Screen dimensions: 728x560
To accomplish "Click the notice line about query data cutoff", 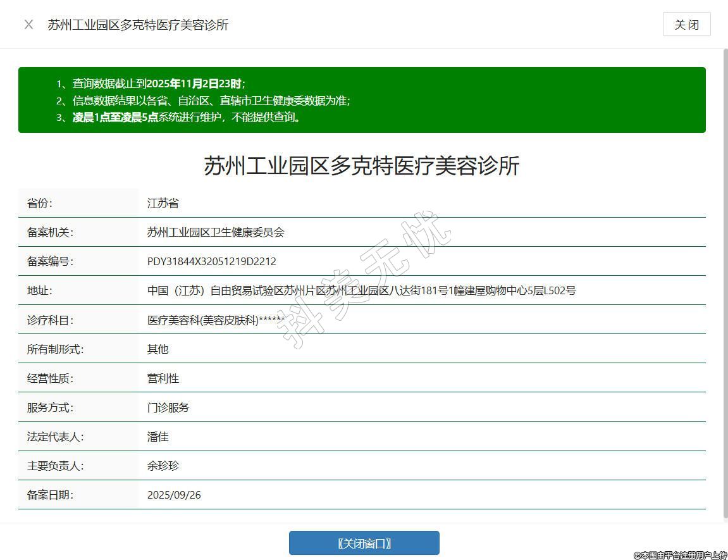I will [x=158, y=84].
